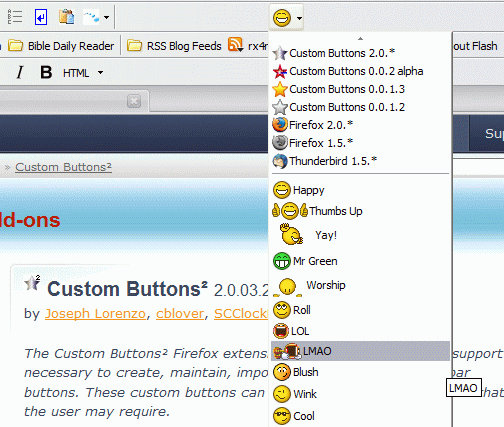Click the Cool sunglasses smiley icon

coord(282,416)
